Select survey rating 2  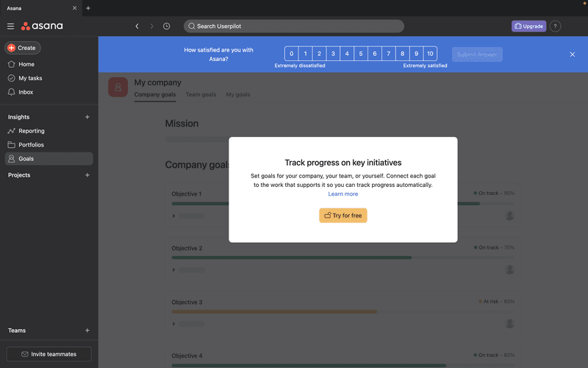coord(319,54)
